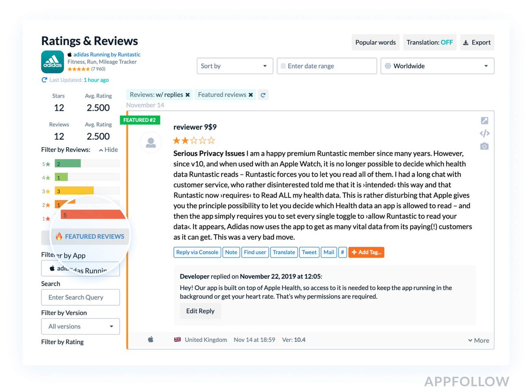This screenshot has width=532, height=392.
Task: Click 'Fitness, Run, Mileage Tracker' subtitle
Action: click(102, 62)
